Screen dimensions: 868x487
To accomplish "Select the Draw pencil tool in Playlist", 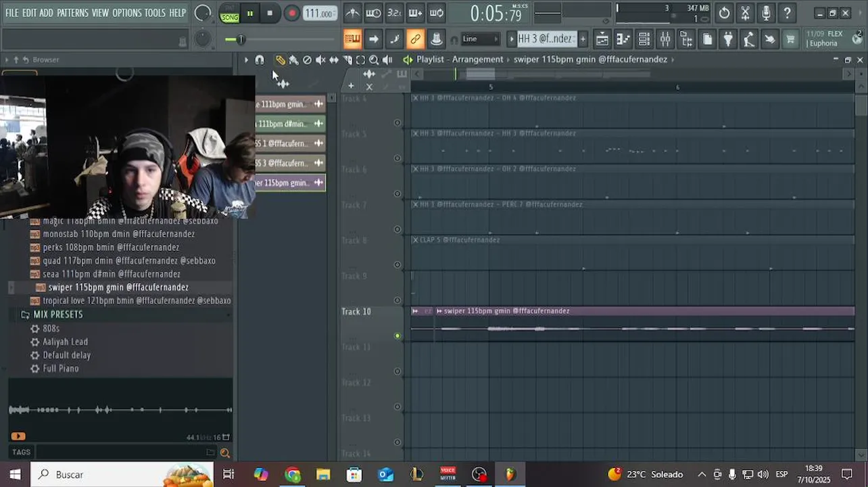I will pos(280,60).
